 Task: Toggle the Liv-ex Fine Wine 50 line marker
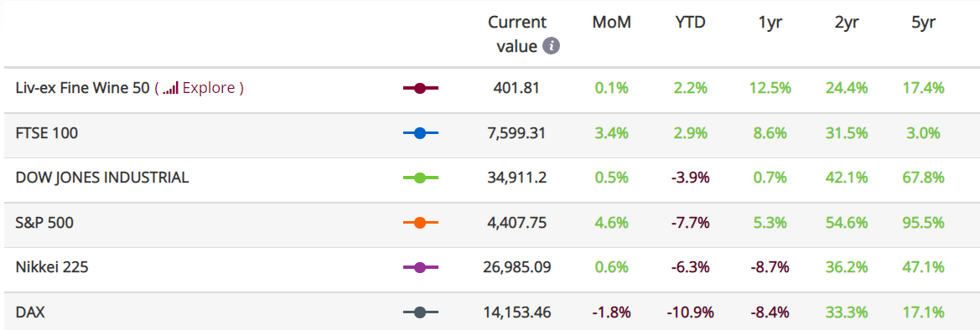(x=421, y=89)
